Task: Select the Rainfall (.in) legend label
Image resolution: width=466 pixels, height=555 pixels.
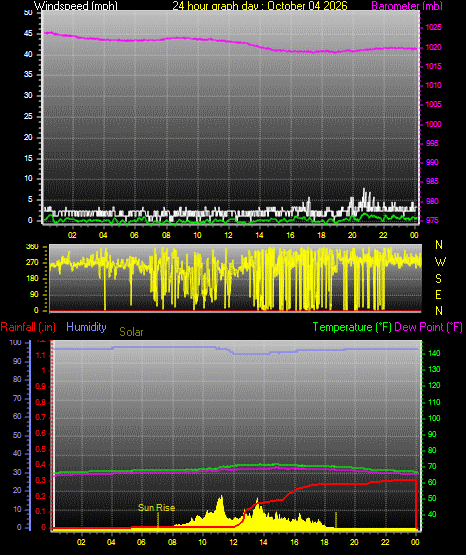Action: coord(28,327)
